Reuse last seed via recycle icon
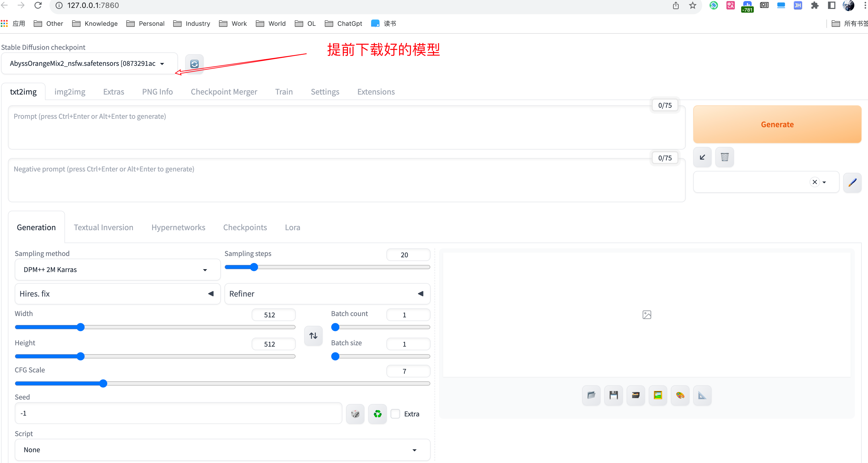868x463 pixels. pyautogui.click(x=377, y=414)
